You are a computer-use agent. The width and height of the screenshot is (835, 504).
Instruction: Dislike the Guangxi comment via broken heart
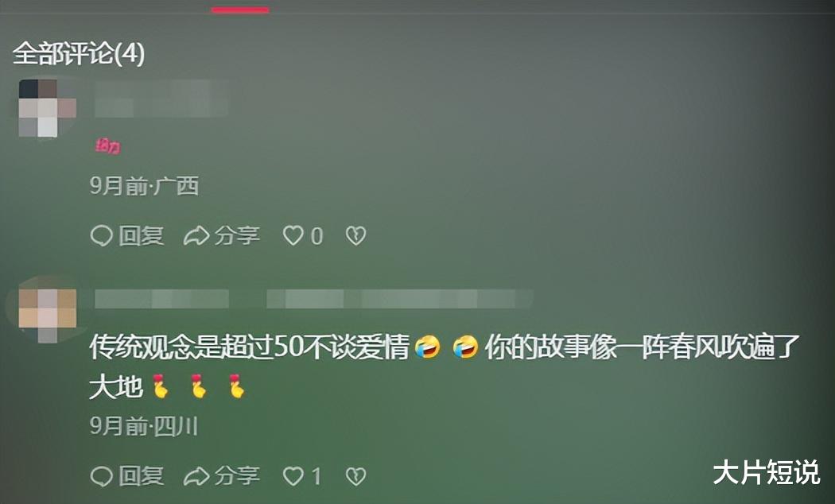[x=355, y=236]
